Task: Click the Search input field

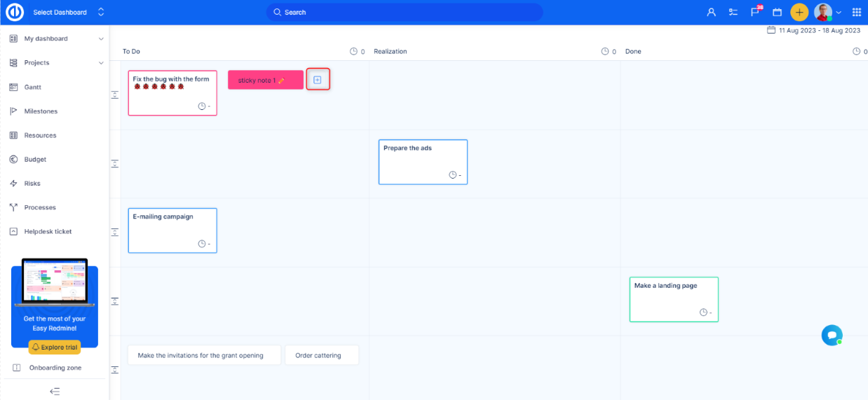Action: 405,12
